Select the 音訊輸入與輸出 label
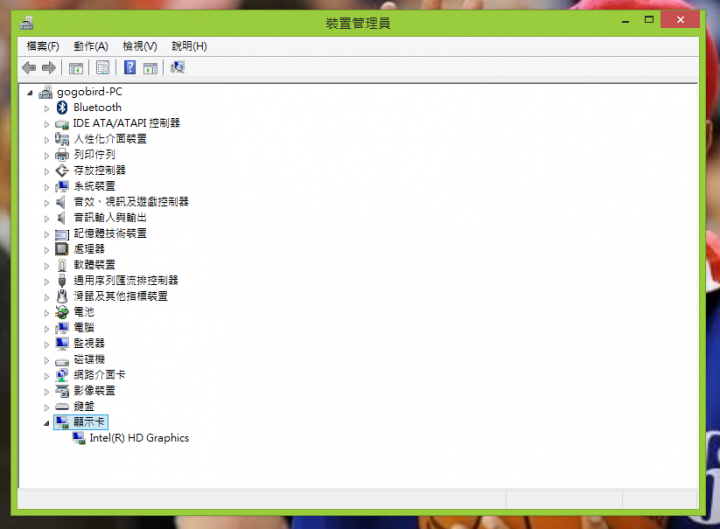This screenshot has height=529, width=720. 110,217
